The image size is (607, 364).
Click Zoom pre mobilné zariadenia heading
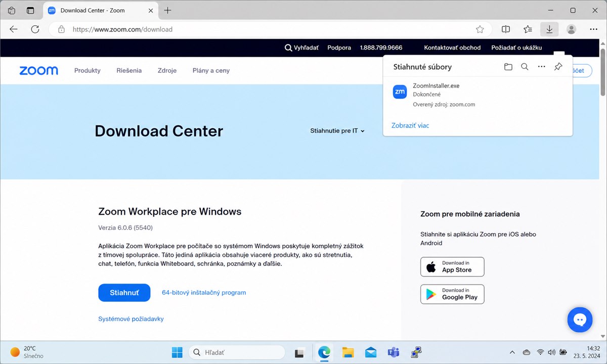click(470, 214)
